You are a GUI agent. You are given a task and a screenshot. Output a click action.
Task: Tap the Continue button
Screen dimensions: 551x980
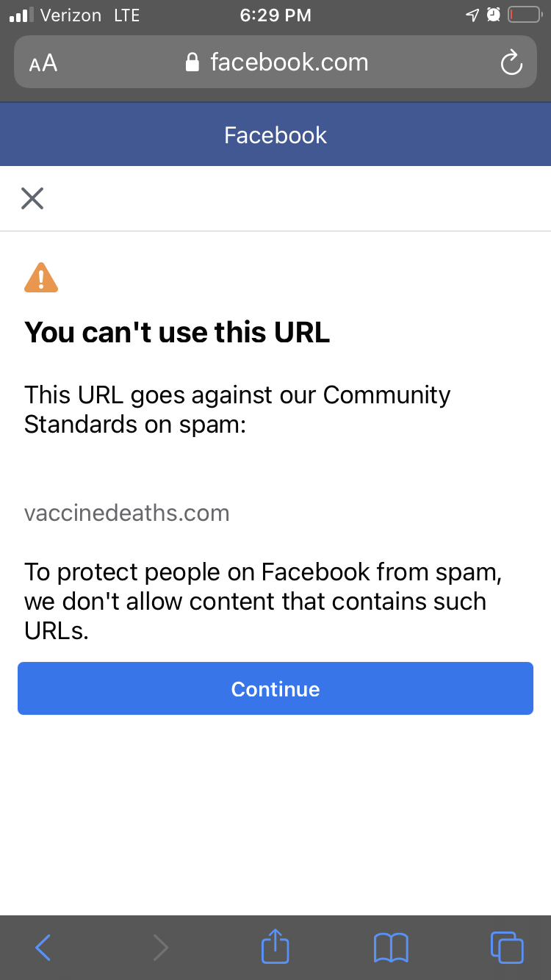pos(275,688)
